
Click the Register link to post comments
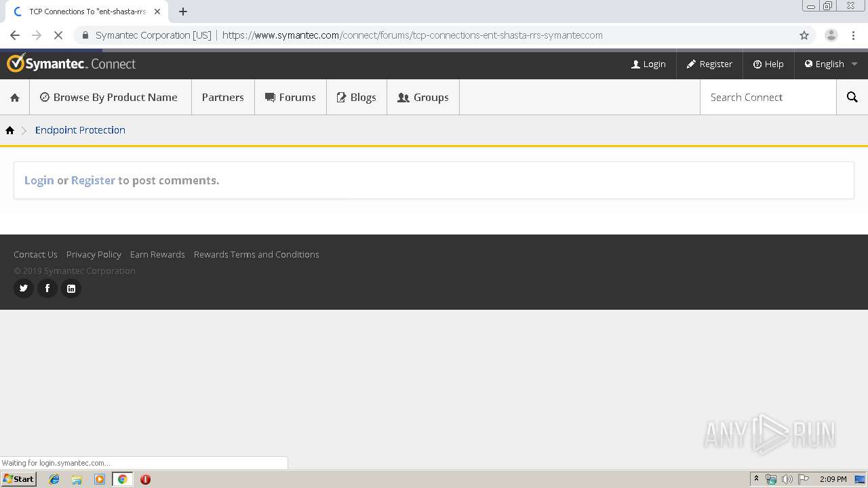(x=93, y=180)
